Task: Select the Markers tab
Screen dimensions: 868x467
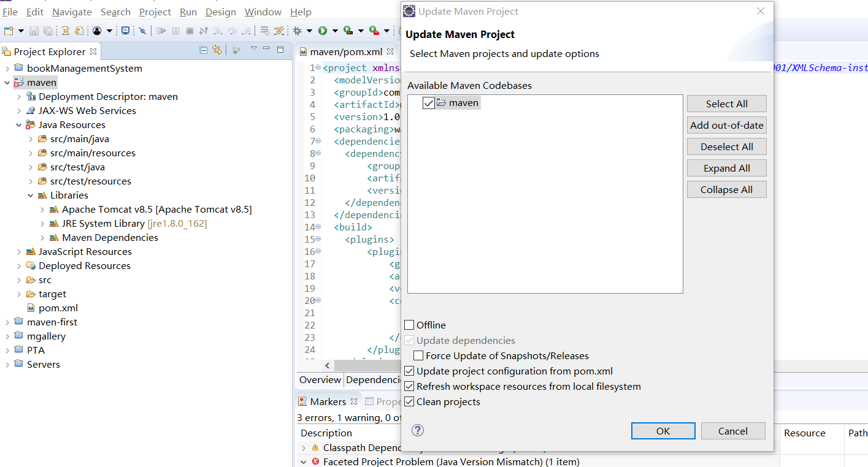Action: coord(328,401)
